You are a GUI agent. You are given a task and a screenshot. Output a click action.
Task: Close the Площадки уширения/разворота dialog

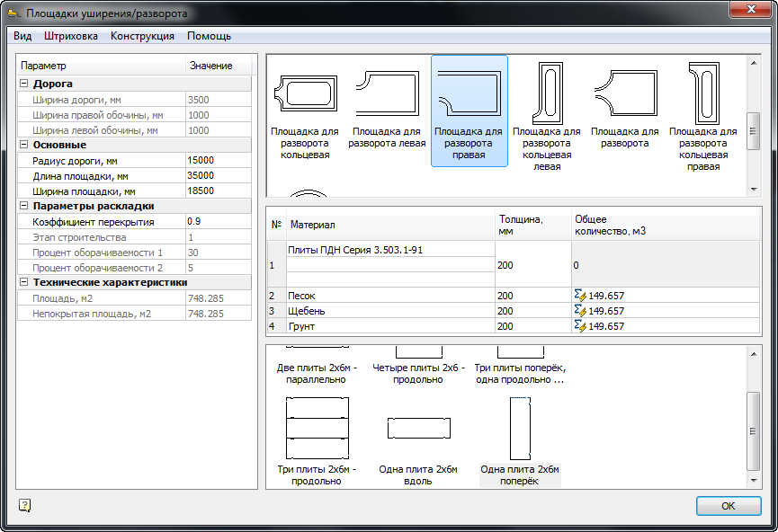[750, 9]
